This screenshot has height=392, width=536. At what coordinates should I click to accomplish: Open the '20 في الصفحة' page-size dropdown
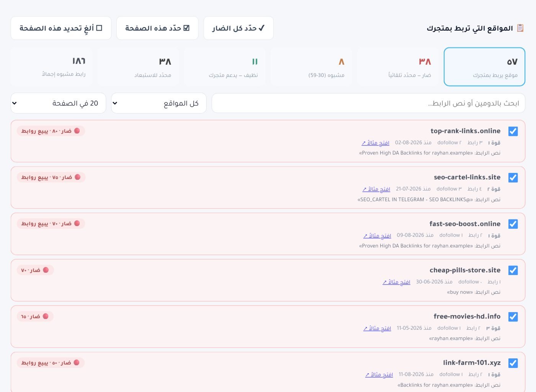pyautogui.click(x=58, y=103)
